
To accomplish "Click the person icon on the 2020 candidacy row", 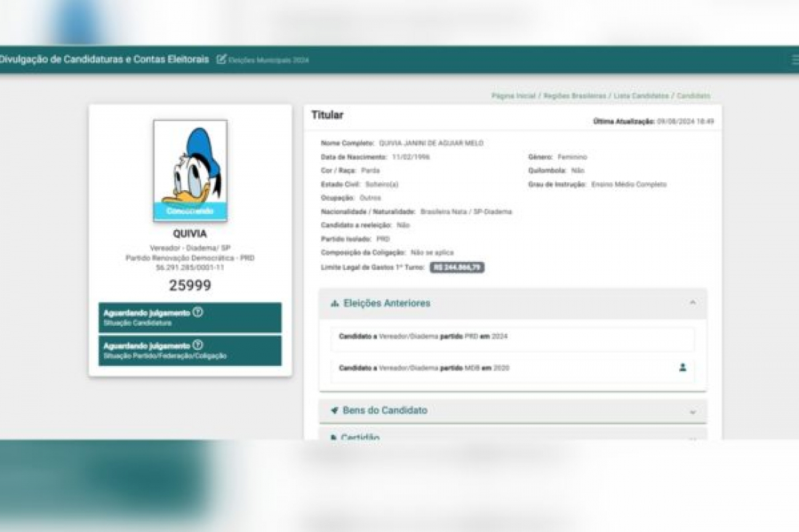I will [684, 367].
